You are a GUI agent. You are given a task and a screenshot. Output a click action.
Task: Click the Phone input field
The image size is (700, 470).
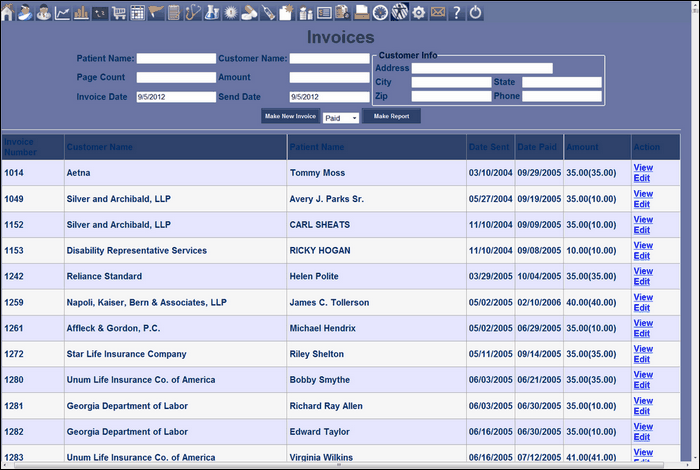(x=562, y=96)
